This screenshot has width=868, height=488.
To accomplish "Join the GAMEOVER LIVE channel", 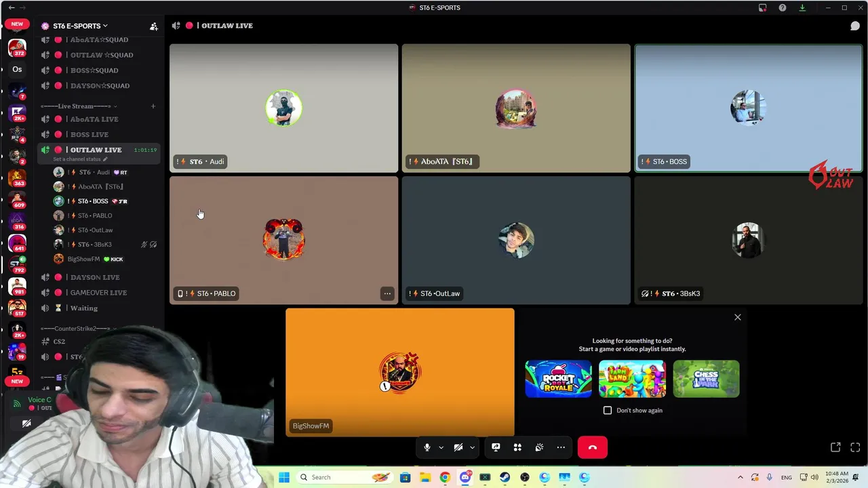I will (98, 293).
